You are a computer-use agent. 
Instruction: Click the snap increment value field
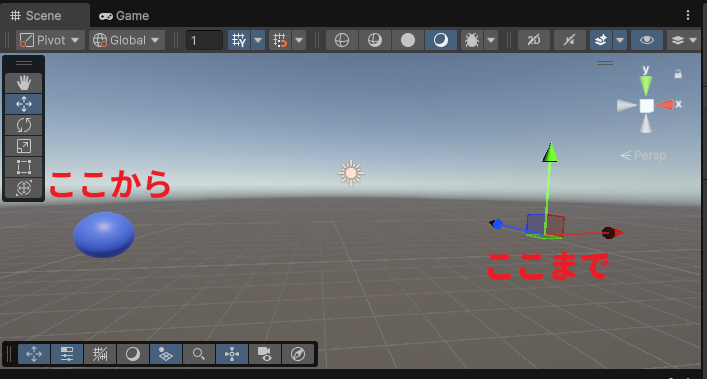click(x=204, y=40)
